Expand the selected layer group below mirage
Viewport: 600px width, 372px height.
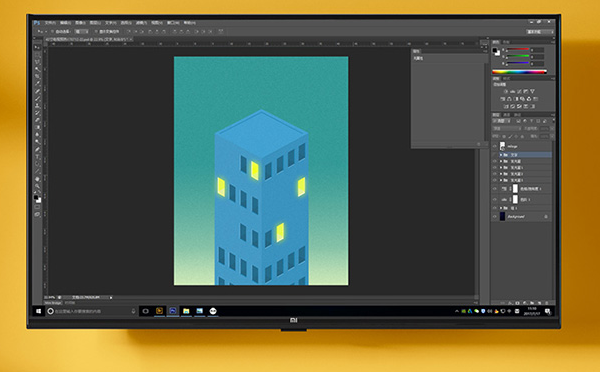click(501, 155)
